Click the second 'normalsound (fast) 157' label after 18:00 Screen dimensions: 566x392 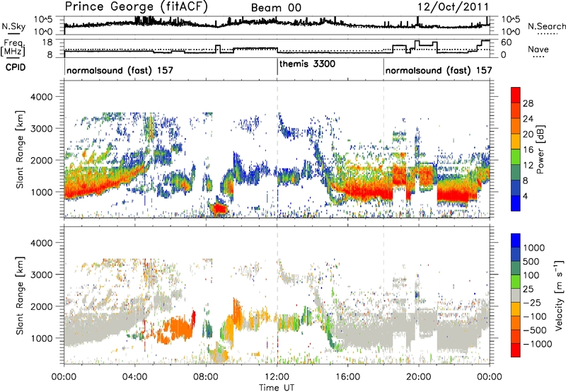click(x=439, y=70)
